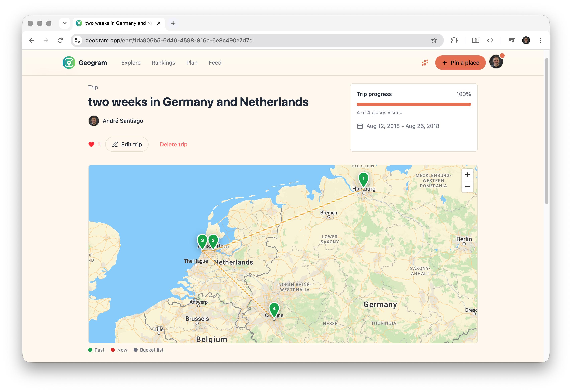The width and height of the screenshot is (572, 392).
Task: Open the Feed menu item
Action: click(x=215, y=63)
